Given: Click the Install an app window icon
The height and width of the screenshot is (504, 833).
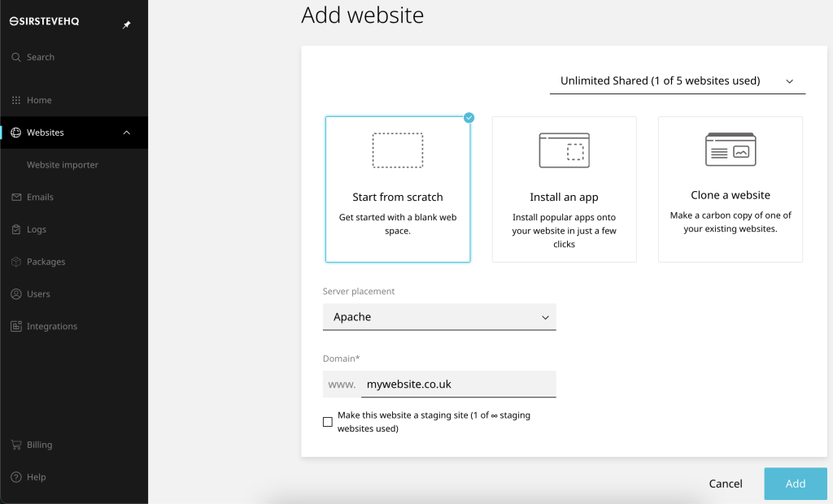Looking at the screenshot, I should [x=565, y=151].
